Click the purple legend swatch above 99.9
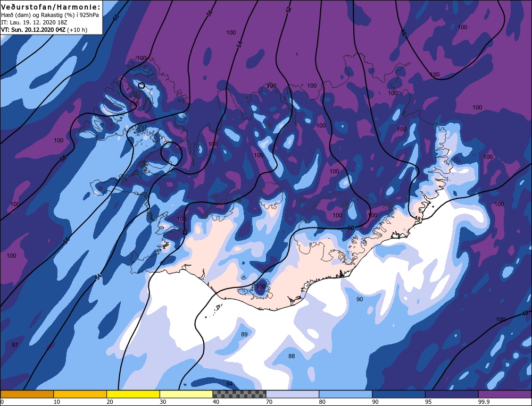 tap(505, 394)
